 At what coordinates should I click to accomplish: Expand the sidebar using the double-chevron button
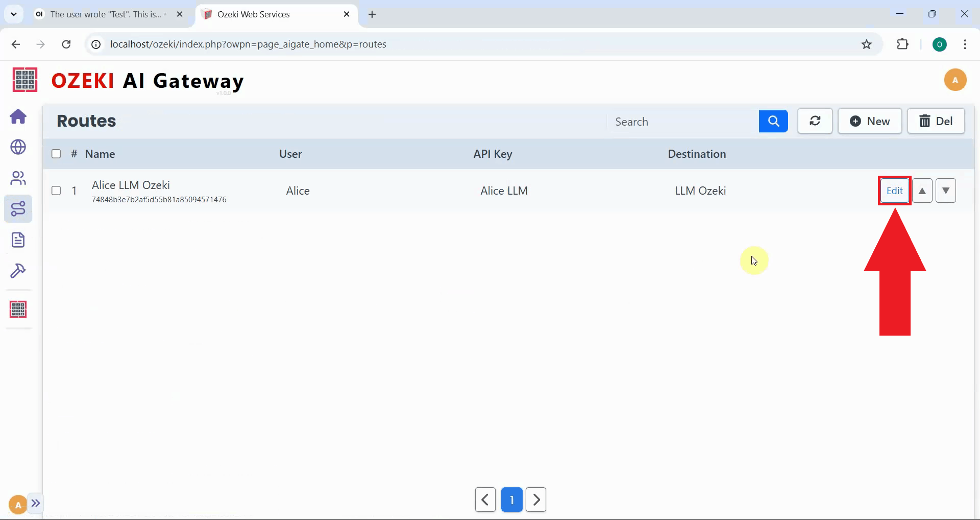tap(36, 504)
